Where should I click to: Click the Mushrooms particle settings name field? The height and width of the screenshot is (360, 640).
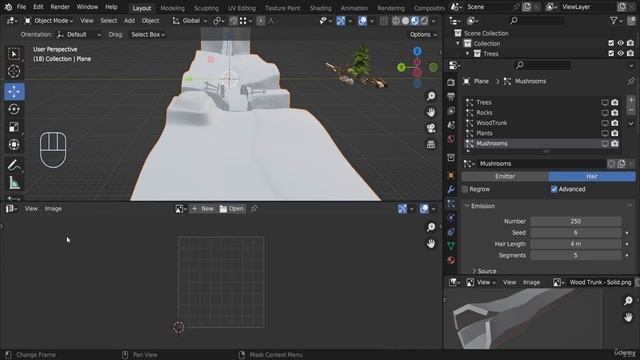click(x=542, y=164)
